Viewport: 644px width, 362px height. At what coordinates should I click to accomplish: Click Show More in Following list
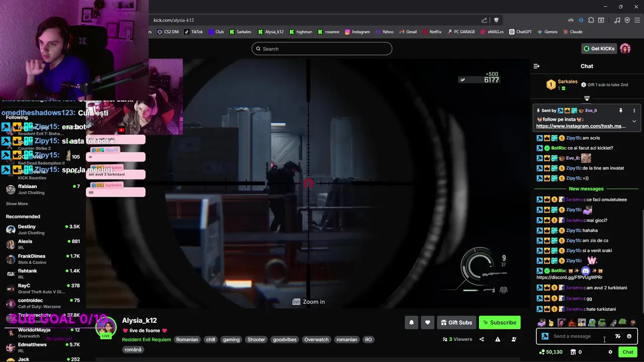pyautogui.click(x=17, y=204)
